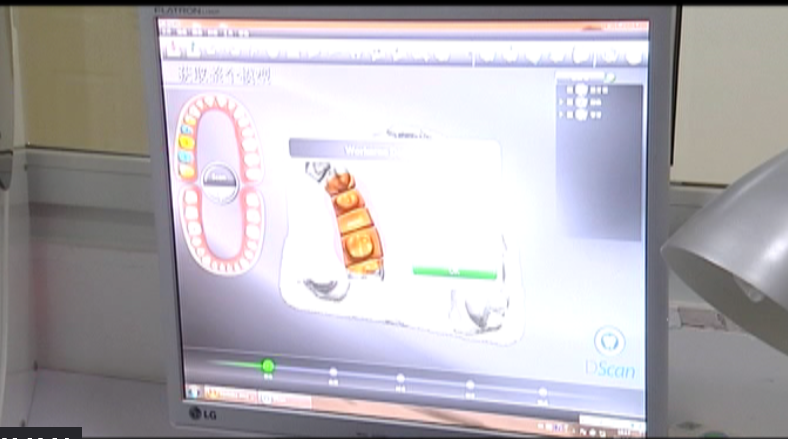Click the green active workflow step marker
The width and height of the screenshot is (788, 439).
point(267,366)
